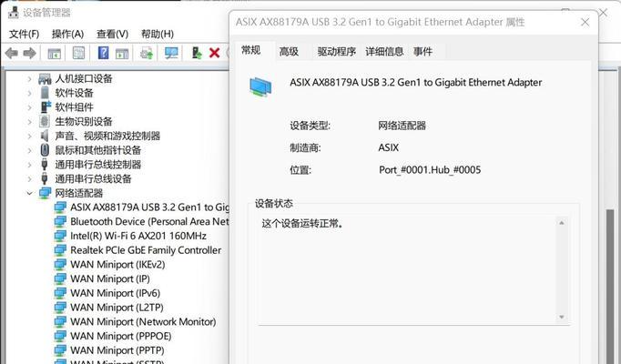Close the ASIX adapter properties dialog

point(585,22)
